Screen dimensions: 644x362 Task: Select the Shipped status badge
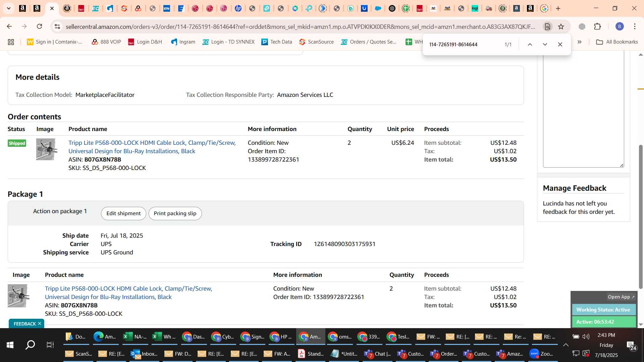coord(17,143)
